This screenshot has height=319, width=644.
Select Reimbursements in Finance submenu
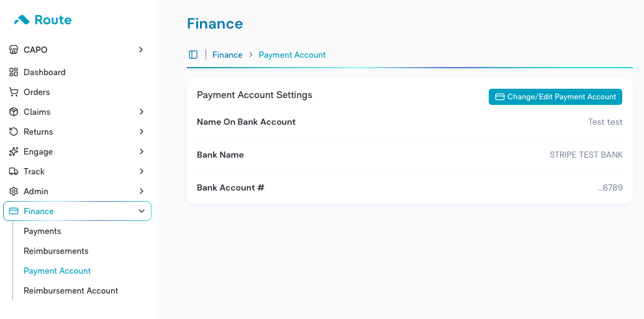(x=56, y=251)
